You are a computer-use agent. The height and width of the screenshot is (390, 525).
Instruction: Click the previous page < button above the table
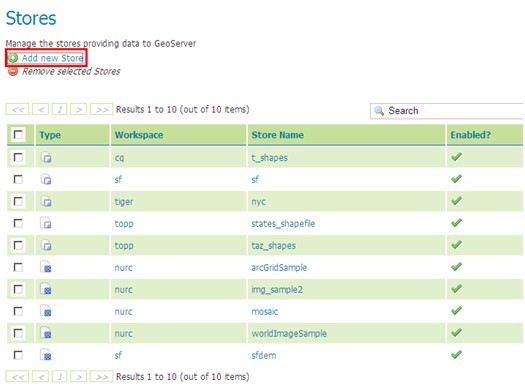coord(41,109)
